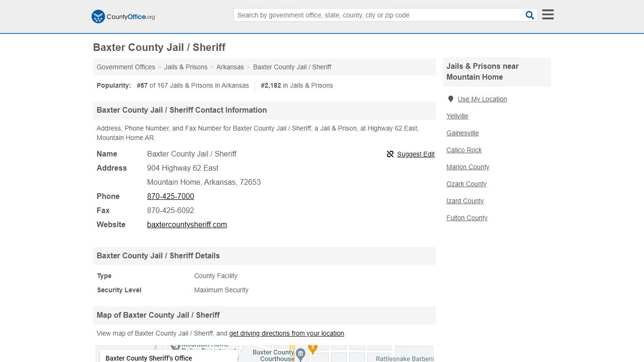Click the Suggest Edit link
The image size is (644, 362).
click(x=416, y=154)
